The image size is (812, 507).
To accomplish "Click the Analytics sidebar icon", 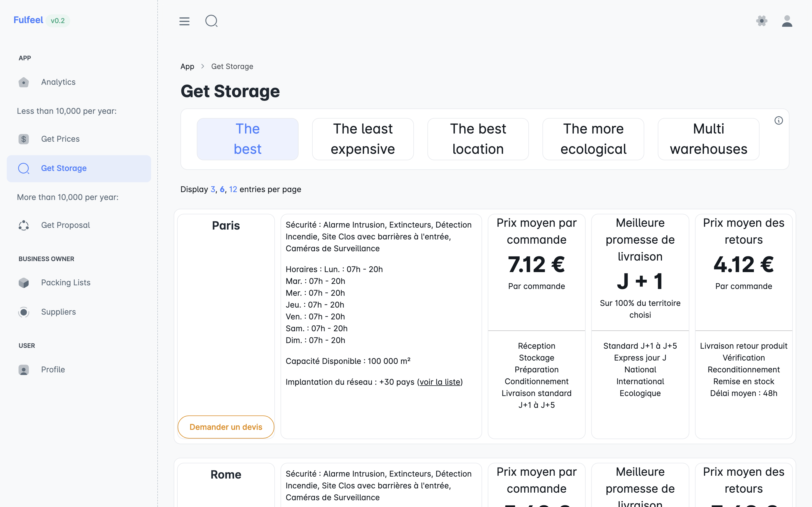I will click(23, 82).
